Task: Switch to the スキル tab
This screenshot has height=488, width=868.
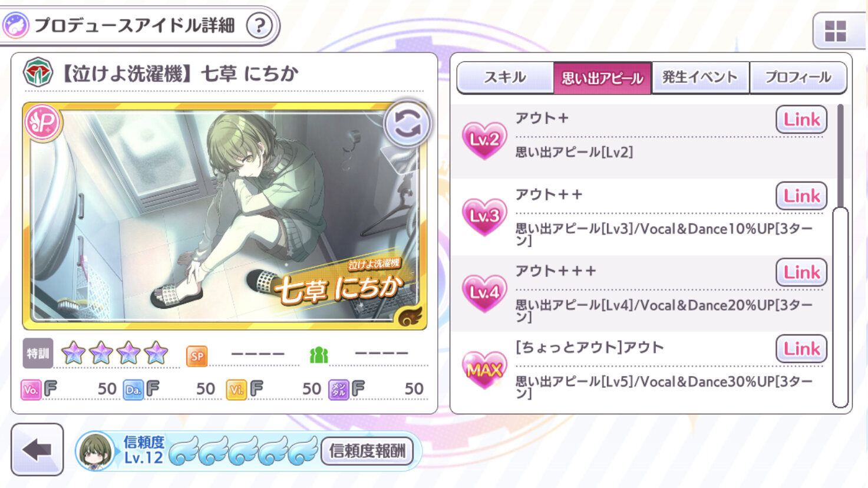Action: (x=505, y=77)
